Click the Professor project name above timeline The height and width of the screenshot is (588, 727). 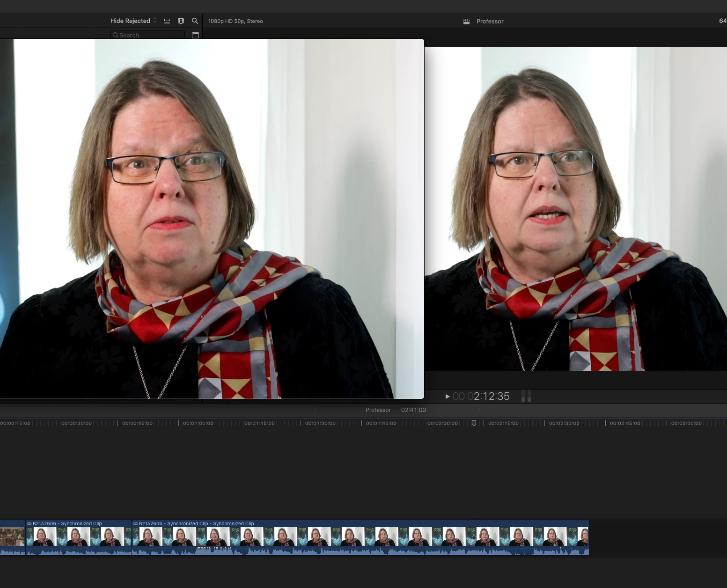tap(378, 410)
